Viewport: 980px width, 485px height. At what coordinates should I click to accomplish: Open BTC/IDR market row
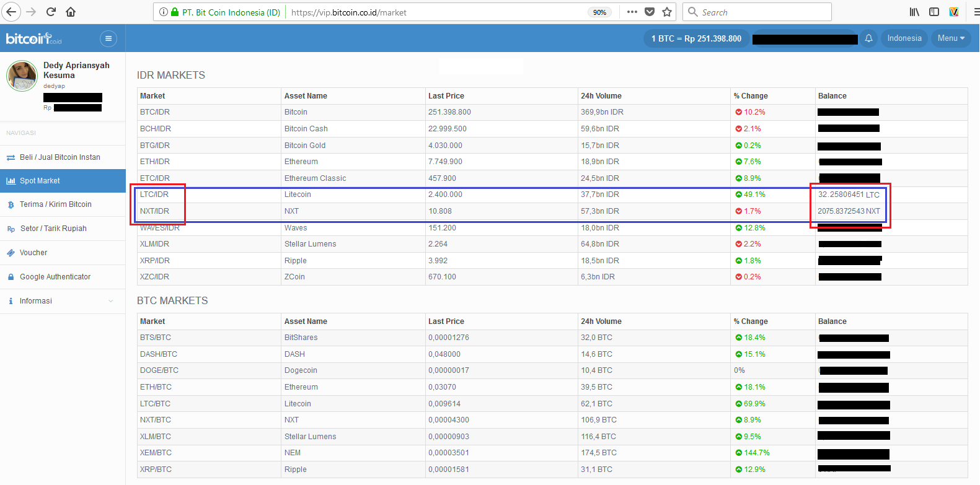point(552,112)
